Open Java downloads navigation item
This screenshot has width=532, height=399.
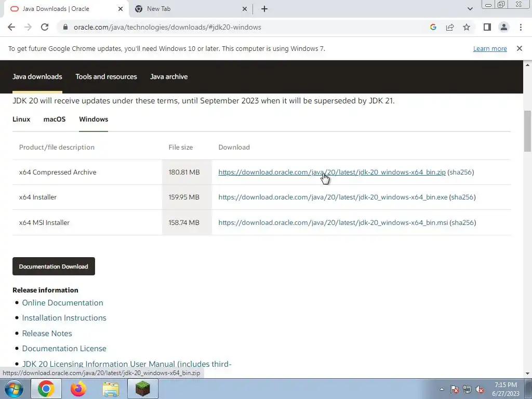click(37, 77)
